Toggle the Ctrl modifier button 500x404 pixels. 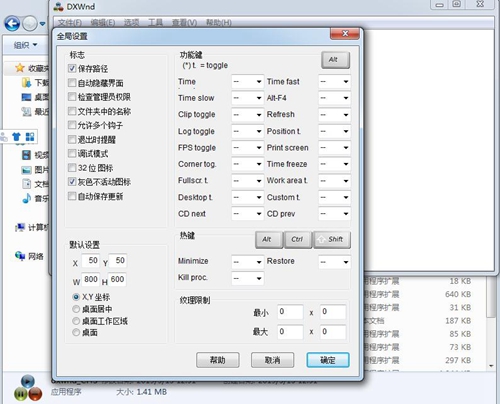click(298, 240)
